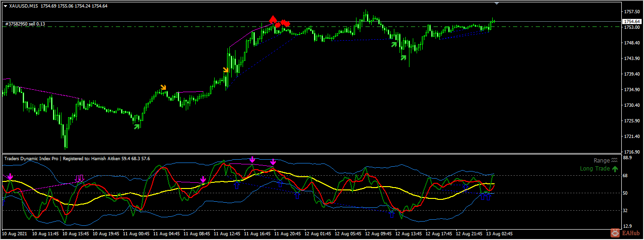
Task: Click the 12 Aug 01:45 time label
Action: pyautogui.click(x=318, y=234)
